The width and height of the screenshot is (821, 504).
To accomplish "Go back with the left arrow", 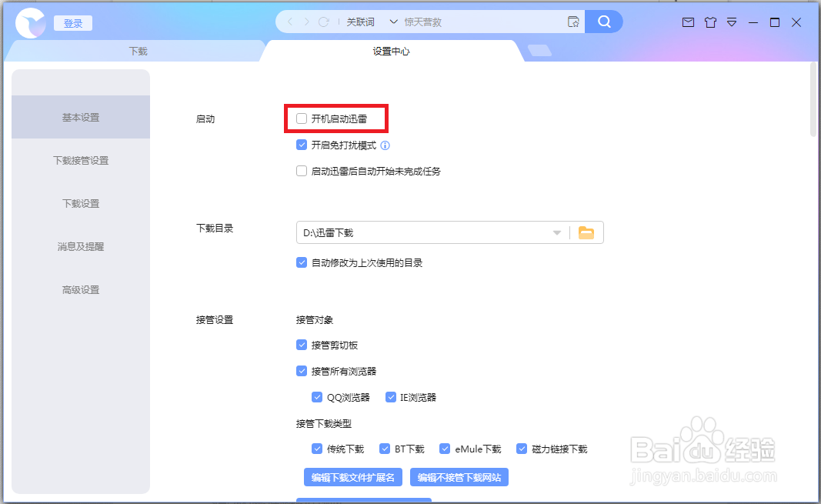I will [x=290, y=22].
